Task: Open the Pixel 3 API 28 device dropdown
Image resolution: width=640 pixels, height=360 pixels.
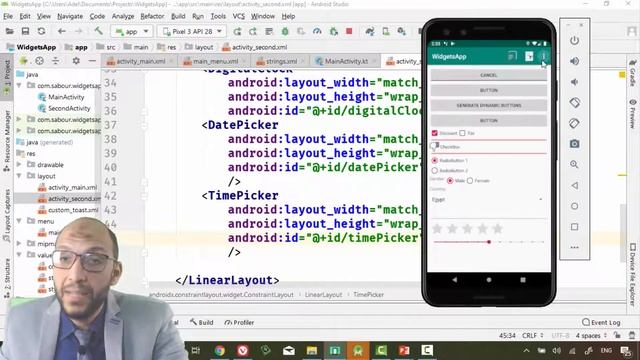Action: tap(191, 31)
